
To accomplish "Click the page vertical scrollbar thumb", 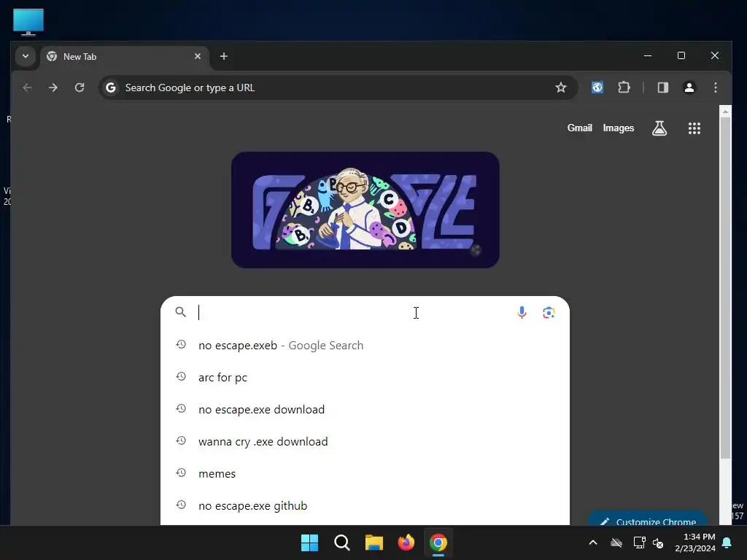I will click(725, 287).
